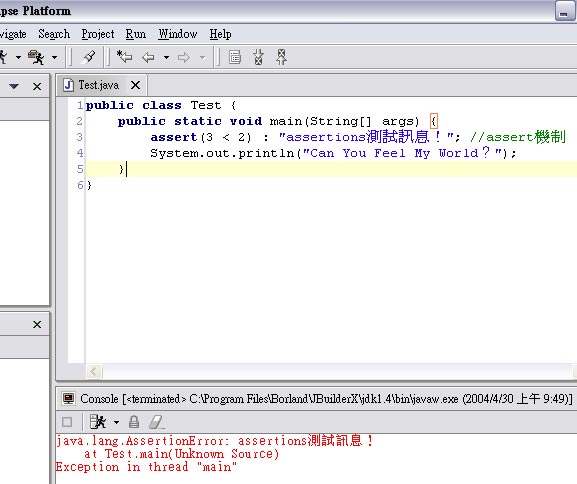
Task: Toggle the console Scroll Lock icon
Action: pos(134,422)
